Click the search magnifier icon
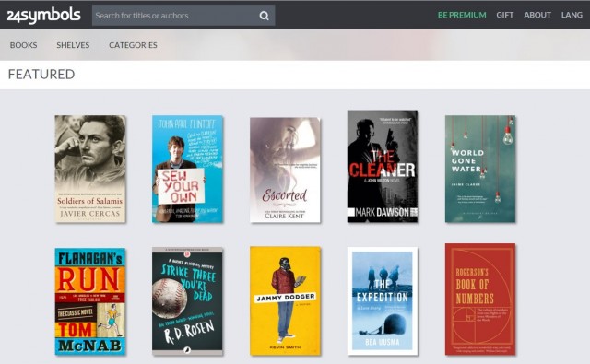The image size is (590, 364). point(265,16)
